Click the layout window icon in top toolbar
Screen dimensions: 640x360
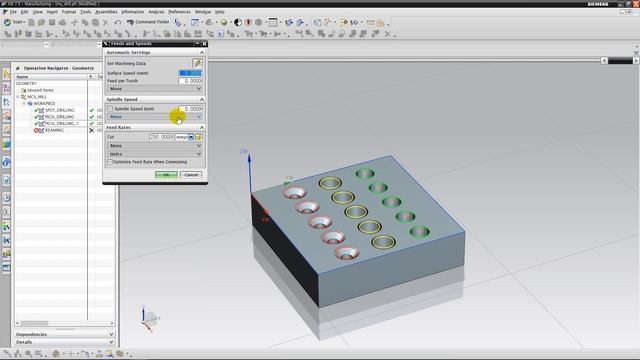[x=273, y=22]
